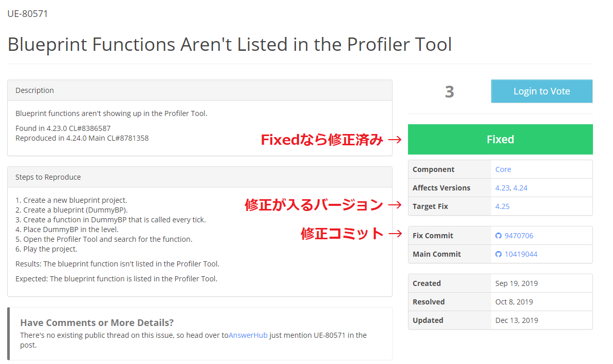Click step 5 about opening the Profiler Tool
The height and width of the screenshot is (364, 613).
pyautogui.click(x=104, y=239)
